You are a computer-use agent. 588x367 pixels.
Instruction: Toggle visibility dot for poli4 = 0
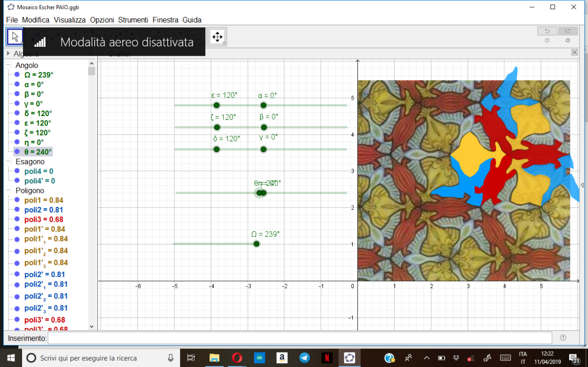pyautogui.click(x=17, y=171)
